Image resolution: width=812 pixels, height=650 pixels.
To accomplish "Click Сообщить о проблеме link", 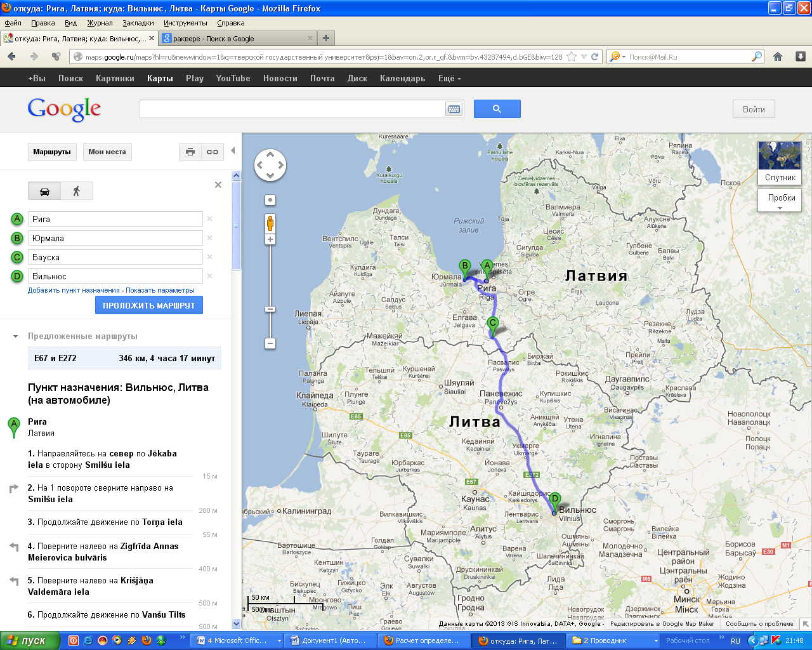I will coord(759,623).
